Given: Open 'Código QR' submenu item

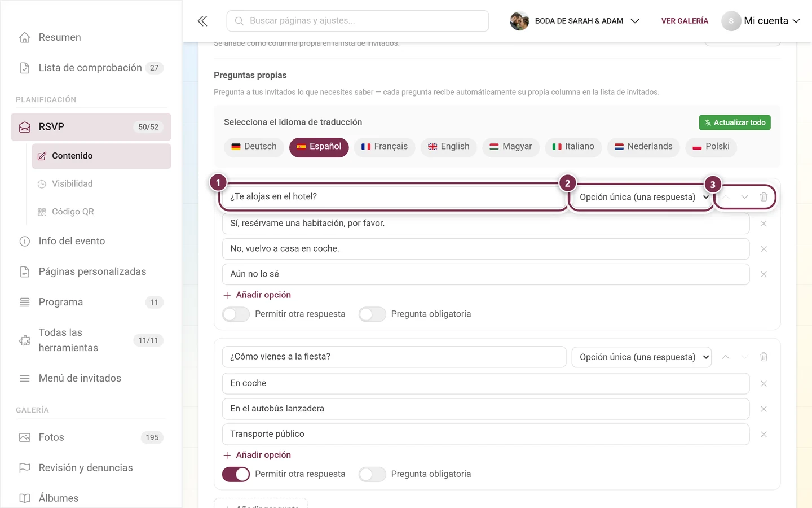Looking at the screenshot, I should pos(101,212).
